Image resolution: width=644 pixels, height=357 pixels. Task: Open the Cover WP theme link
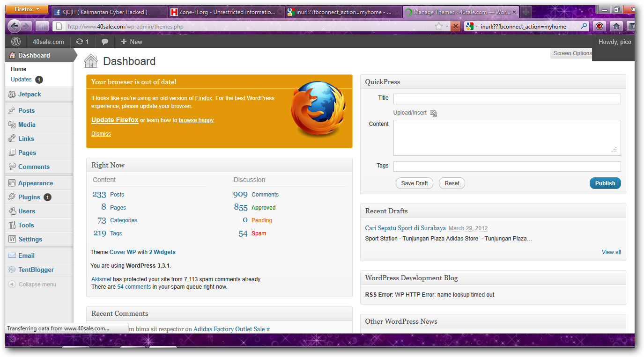pos(123,252)
